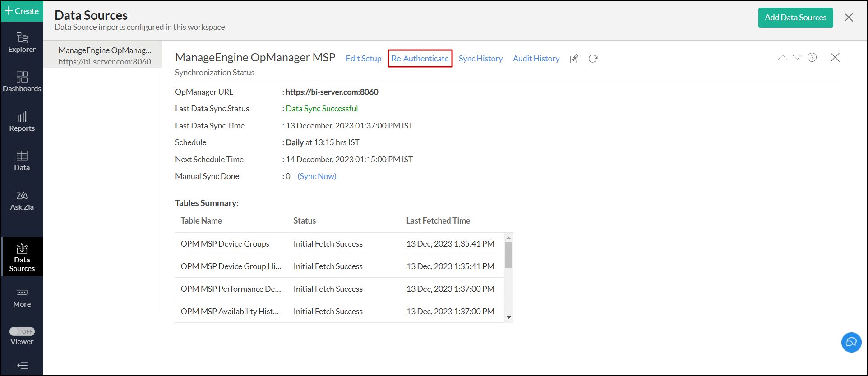Click the down chevron arrow in the header
The image size is (868, 376).
(x=797, y=57)
